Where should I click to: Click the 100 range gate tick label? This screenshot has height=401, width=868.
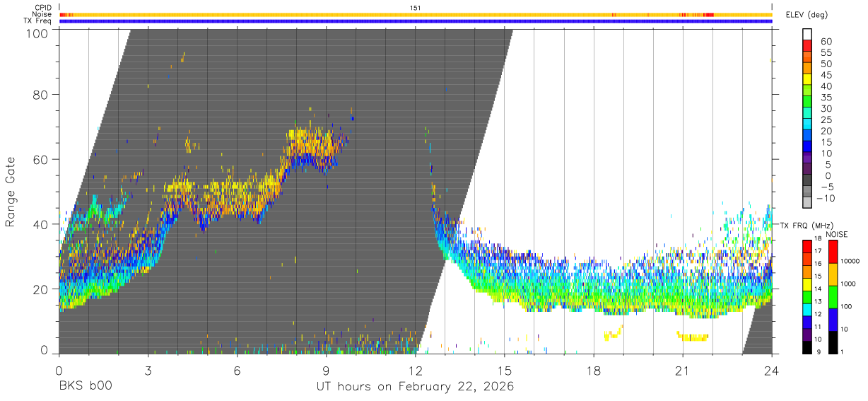(x=39, y=33)
